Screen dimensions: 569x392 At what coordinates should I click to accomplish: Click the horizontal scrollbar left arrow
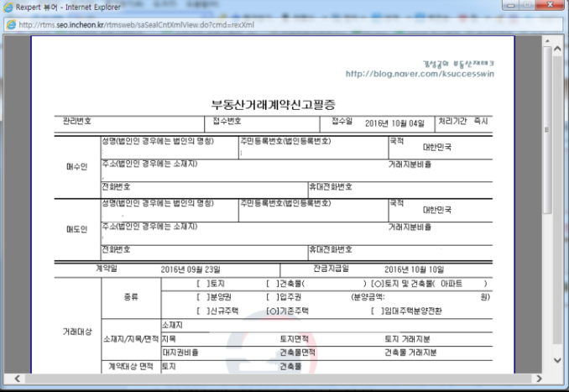(17, 379)
